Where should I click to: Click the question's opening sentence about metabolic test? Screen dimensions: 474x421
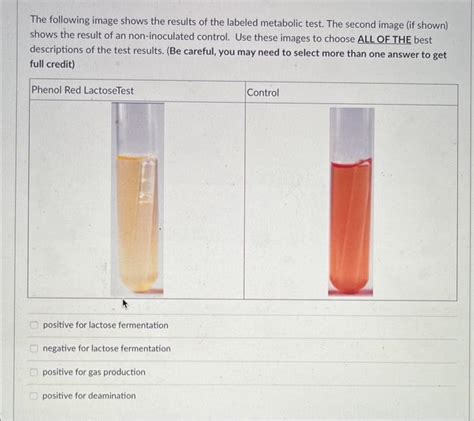click(177, 22)
